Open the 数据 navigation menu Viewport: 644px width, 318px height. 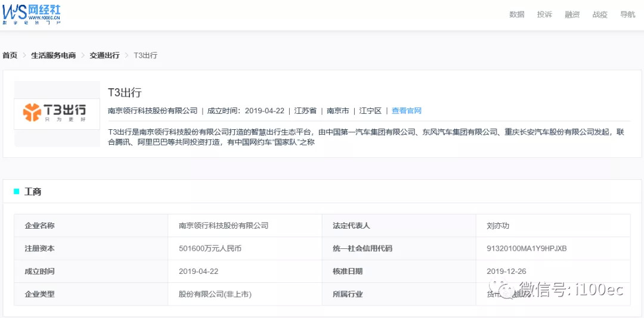(516, 15)
